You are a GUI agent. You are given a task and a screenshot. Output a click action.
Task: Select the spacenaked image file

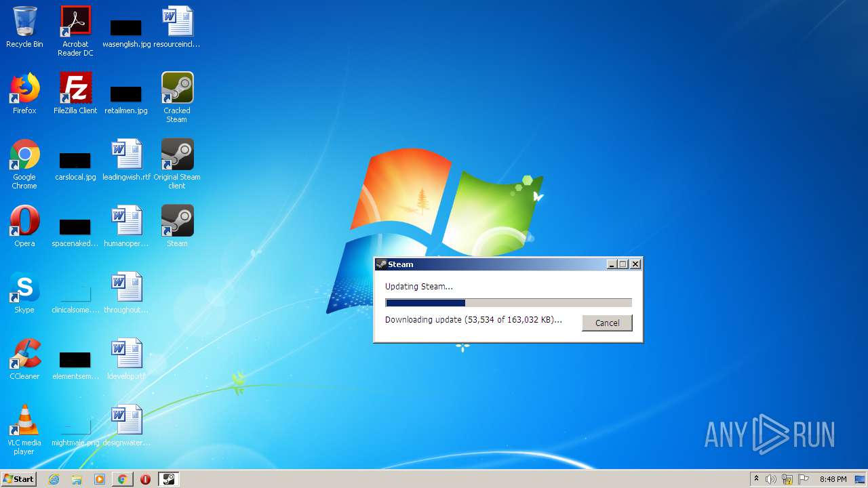(x=75, y=233)
